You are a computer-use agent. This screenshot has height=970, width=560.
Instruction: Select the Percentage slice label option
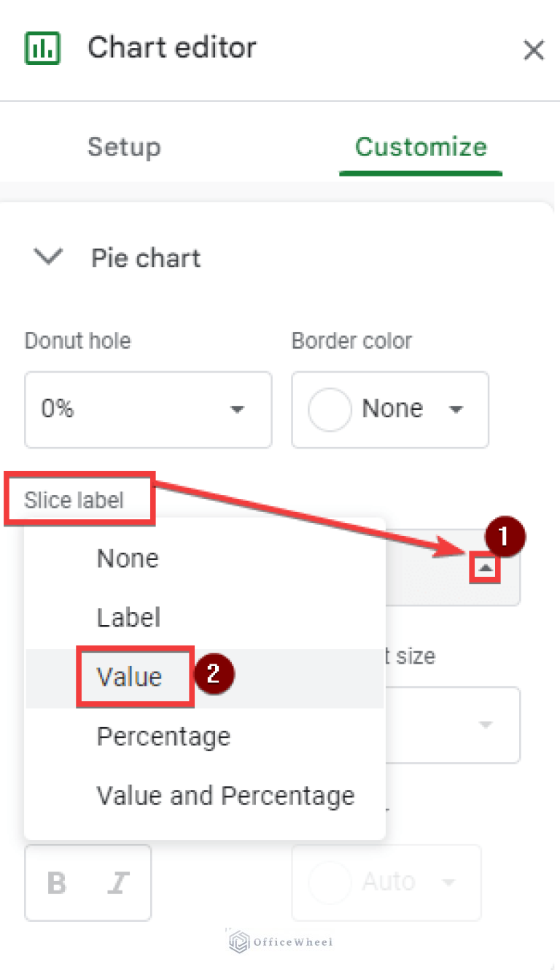coord(163,736)
